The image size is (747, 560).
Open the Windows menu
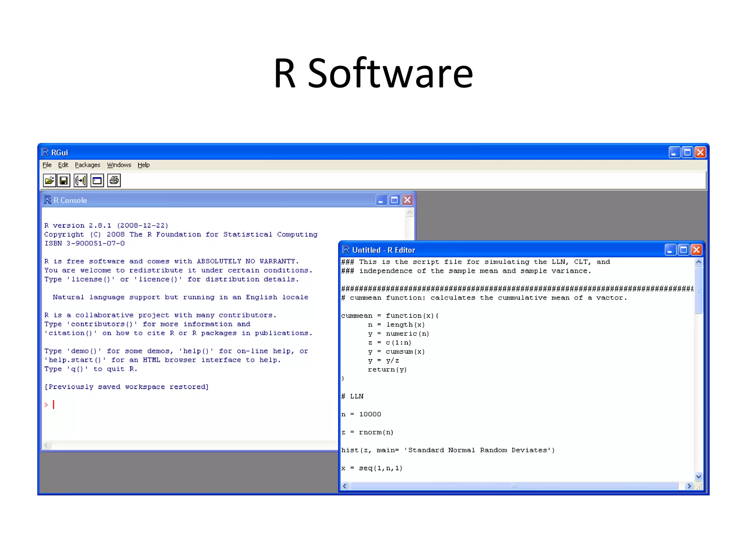[x=119, y=165]
